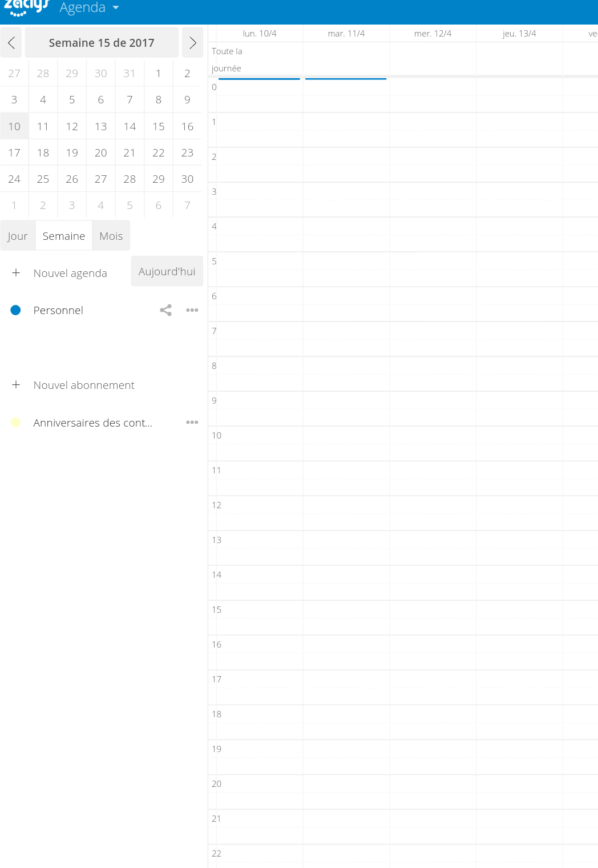Click the mar. 11/4 column header
Screen dimensions: 598x868
[x=346, y=34]
